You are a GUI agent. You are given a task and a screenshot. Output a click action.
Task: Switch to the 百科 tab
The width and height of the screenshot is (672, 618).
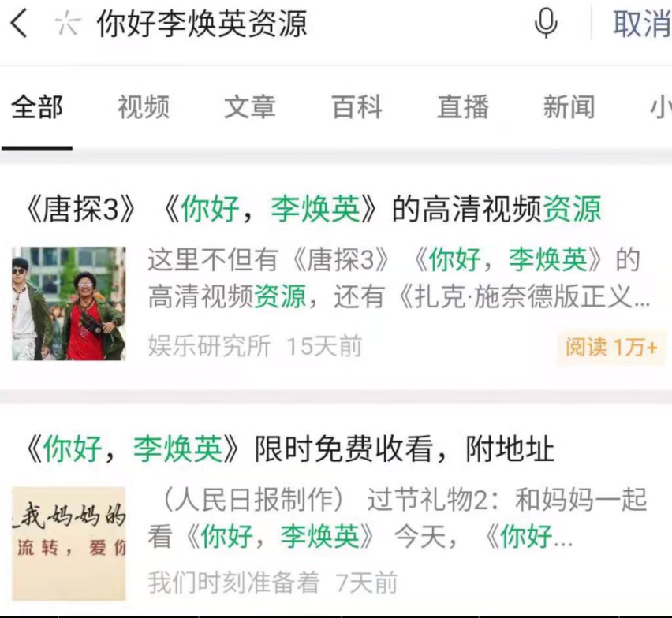[357, 107]
